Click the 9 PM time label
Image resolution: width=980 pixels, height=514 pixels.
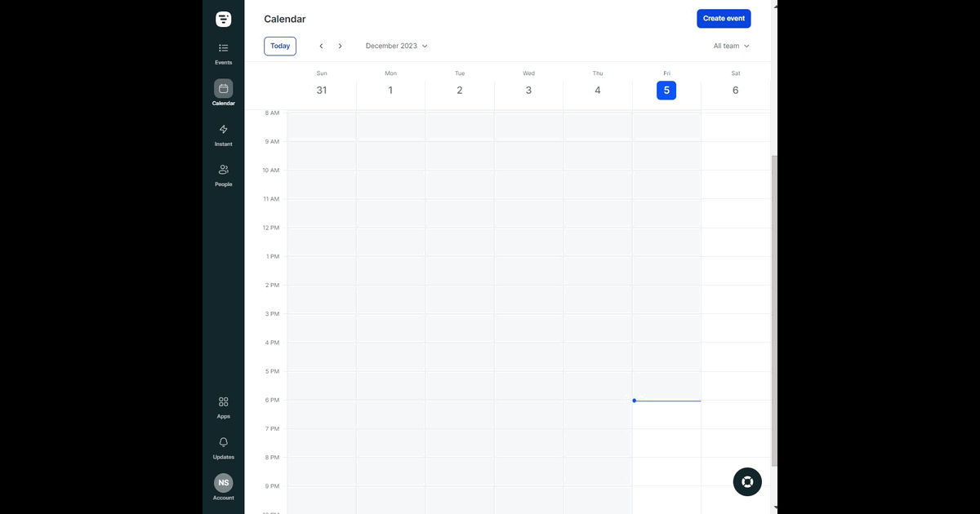[272, 486]
